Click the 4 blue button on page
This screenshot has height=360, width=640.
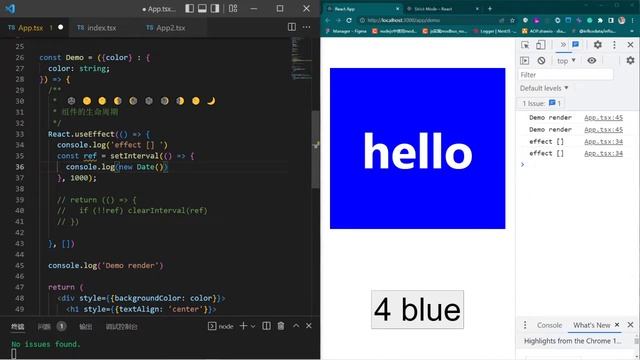click(x=417, y=309)
